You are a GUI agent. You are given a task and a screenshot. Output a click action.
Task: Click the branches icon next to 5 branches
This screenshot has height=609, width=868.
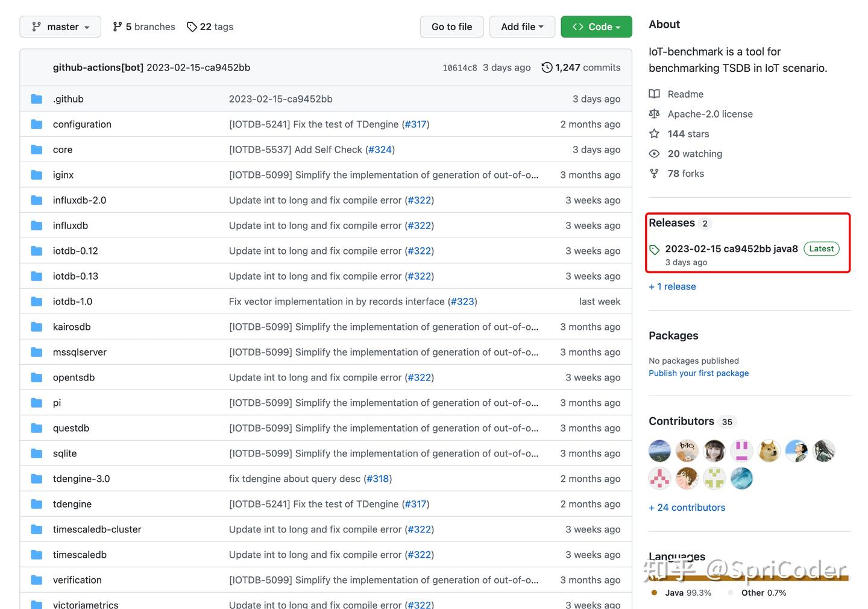click(x=117, y=27)
